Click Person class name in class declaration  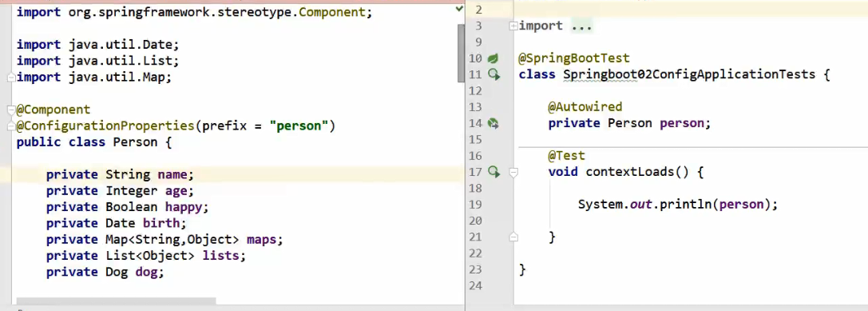pos(135,142)
